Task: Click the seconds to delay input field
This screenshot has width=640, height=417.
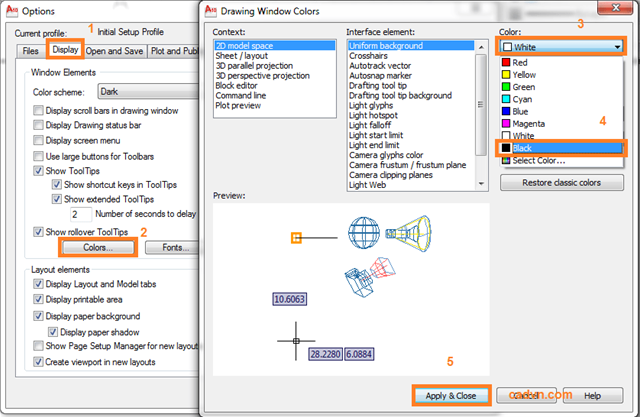Action: tap(80, 214)
